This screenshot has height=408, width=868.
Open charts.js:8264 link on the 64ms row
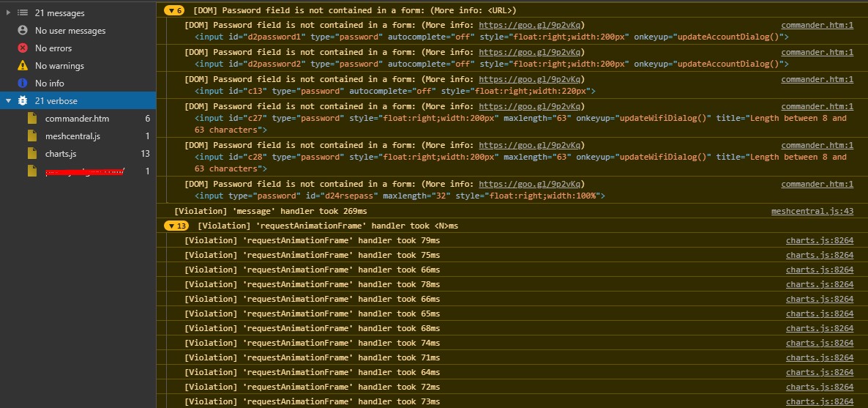click(820, 373)
